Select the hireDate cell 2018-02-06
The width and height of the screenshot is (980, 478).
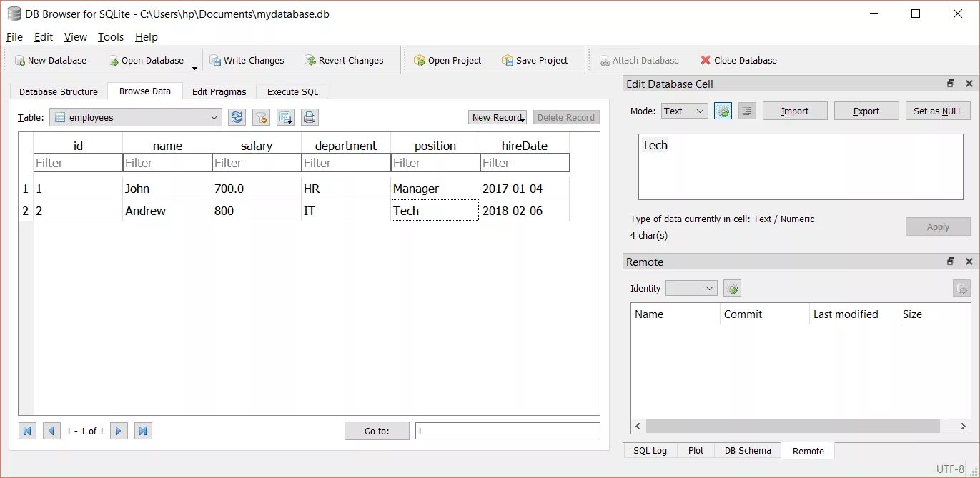525,211
